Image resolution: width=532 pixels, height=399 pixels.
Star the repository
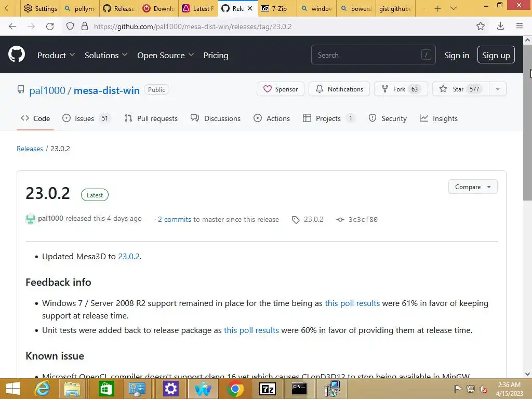tap(461, 89)
